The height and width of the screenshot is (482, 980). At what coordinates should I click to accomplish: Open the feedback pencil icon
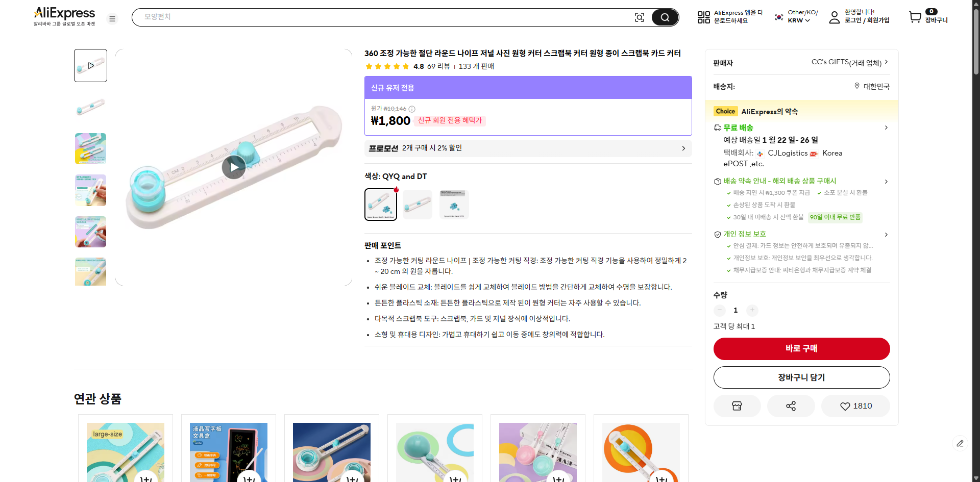(961, 443)
